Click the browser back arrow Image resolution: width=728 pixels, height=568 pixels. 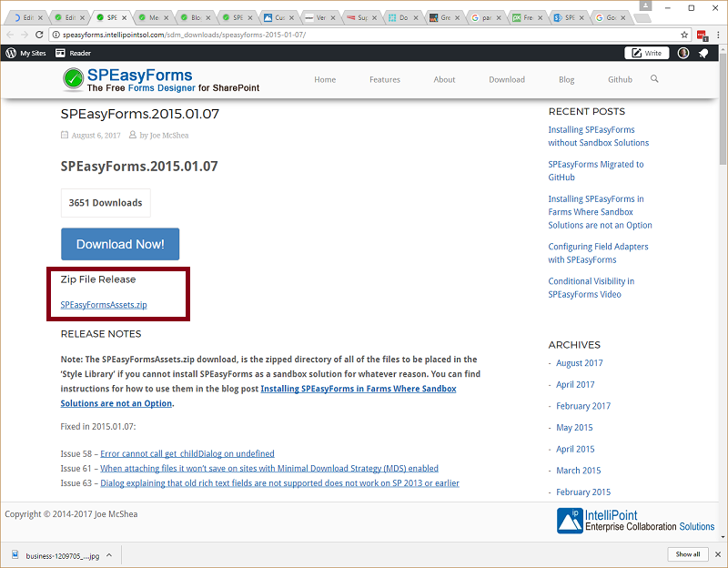tap(11, 35)
